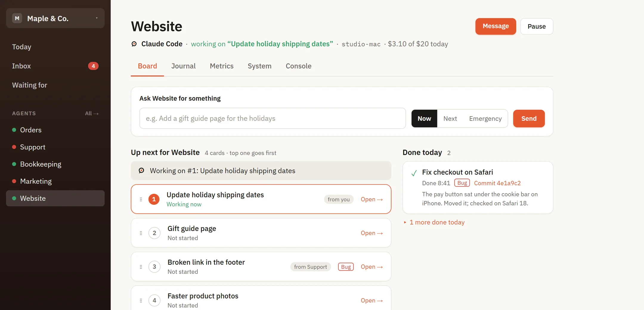
Task: Open the Maple & Co. workspace dropdown arrow
Action: point(97,18)
